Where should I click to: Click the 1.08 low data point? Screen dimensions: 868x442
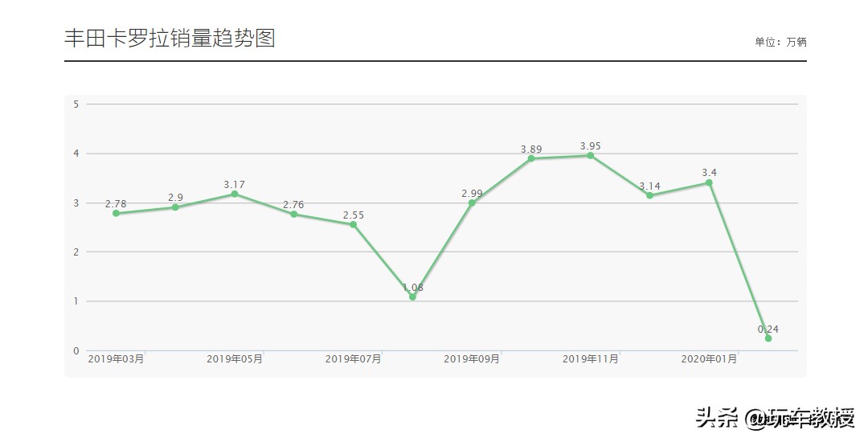[412, 297]
